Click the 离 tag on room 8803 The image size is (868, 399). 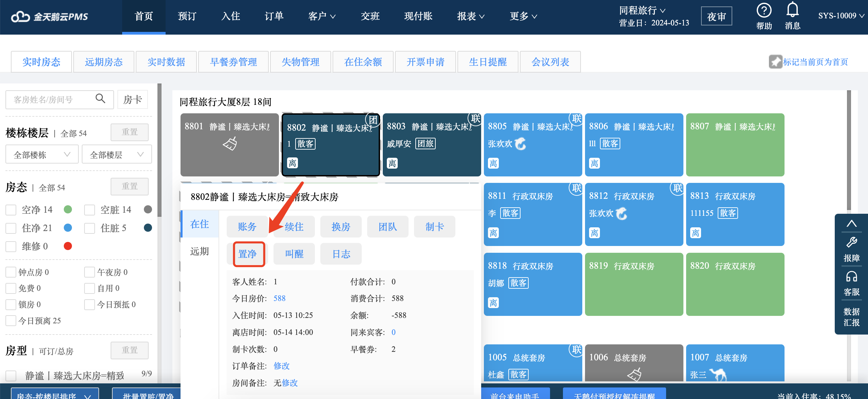392,164
